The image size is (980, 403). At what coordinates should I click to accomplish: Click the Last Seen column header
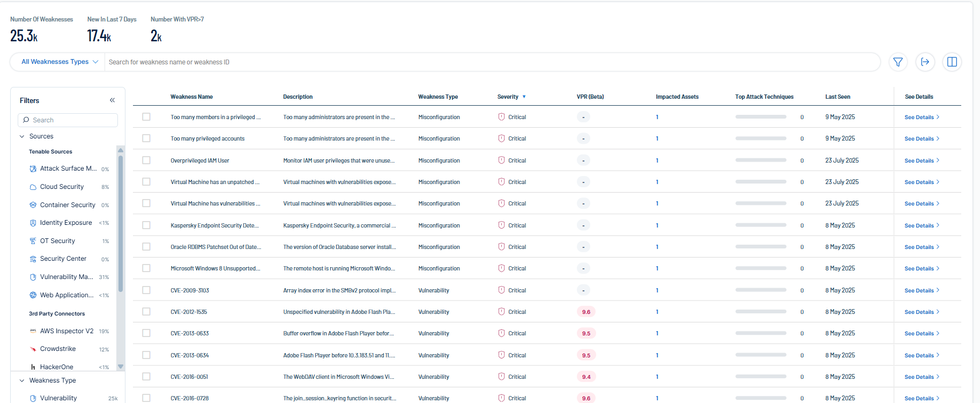(837, 97)
